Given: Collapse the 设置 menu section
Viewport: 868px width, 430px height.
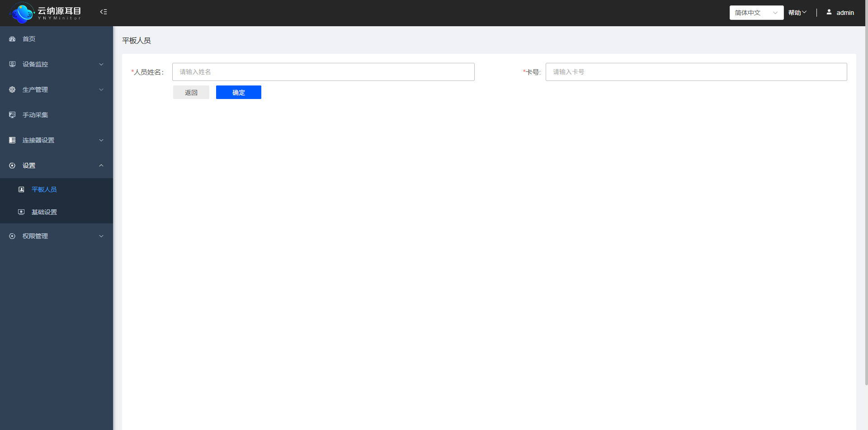Looking at the screenshot, I should click(x=101, y=165).
